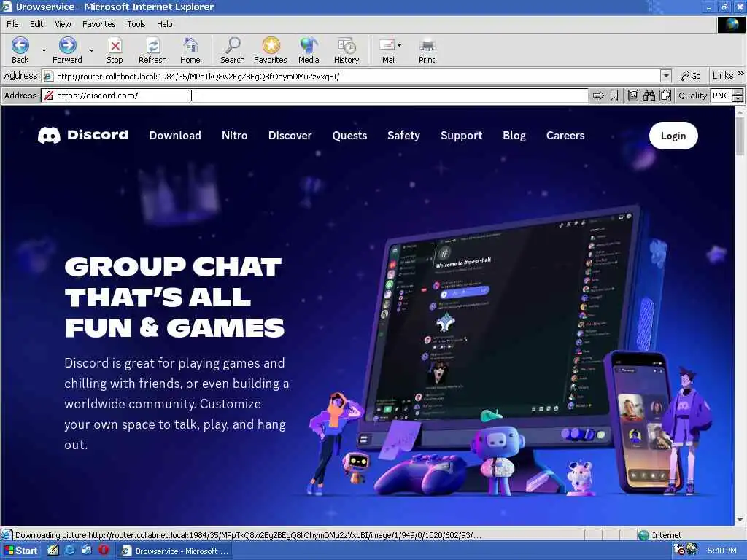Open the Favorites star toolbar icon
The height and width of the screenshot is (560, 747).
tap(270, 50)
